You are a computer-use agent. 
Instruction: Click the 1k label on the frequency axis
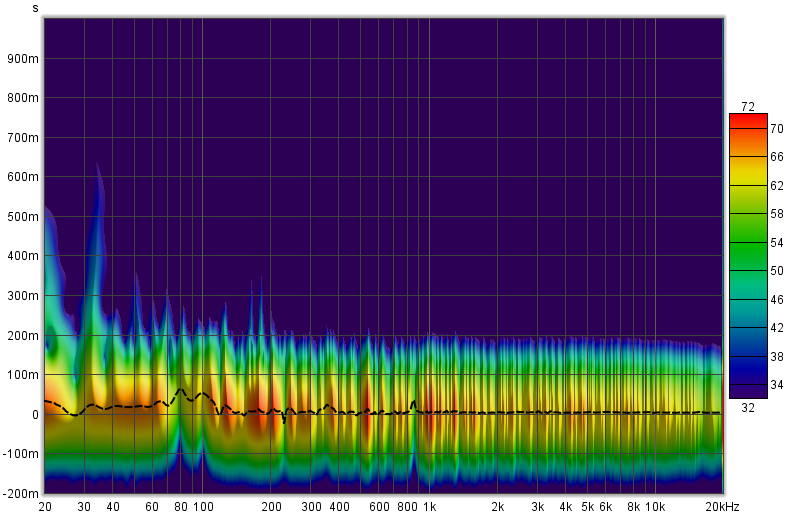click(x=430, y=507)
